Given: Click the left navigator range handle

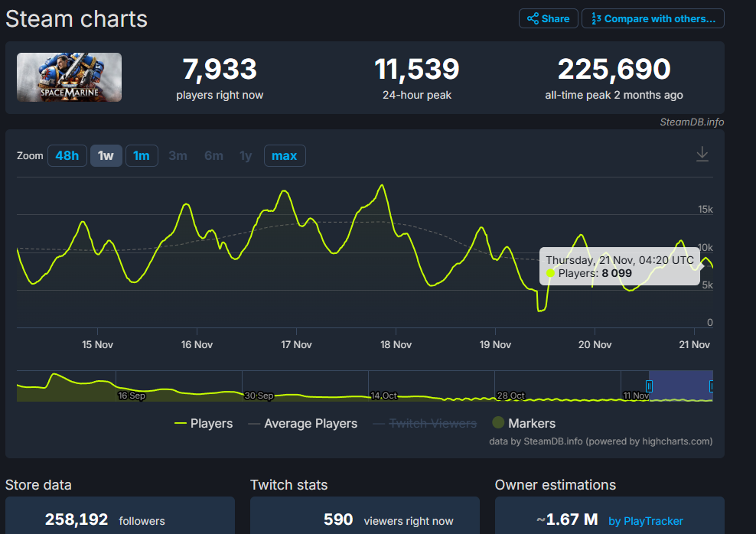Looking at the screenshot, I should click(649, 386).
